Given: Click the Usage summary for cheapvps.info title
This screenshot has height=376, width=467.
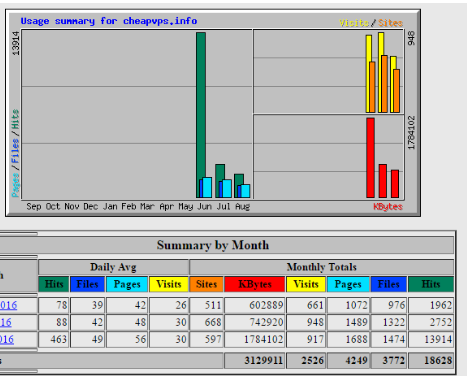Looking at the screenshot, I should pyautogui.click(x=109, y=21).
